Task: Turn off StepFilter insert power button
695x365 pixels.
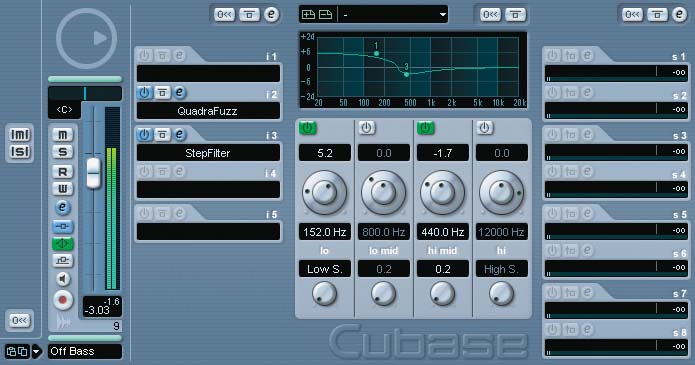Action: click(x=144, y=134)
